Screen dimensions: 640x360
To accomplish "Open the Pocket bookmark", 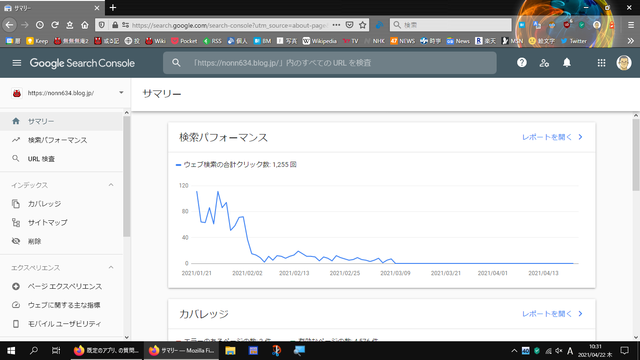I will (184, 41).
